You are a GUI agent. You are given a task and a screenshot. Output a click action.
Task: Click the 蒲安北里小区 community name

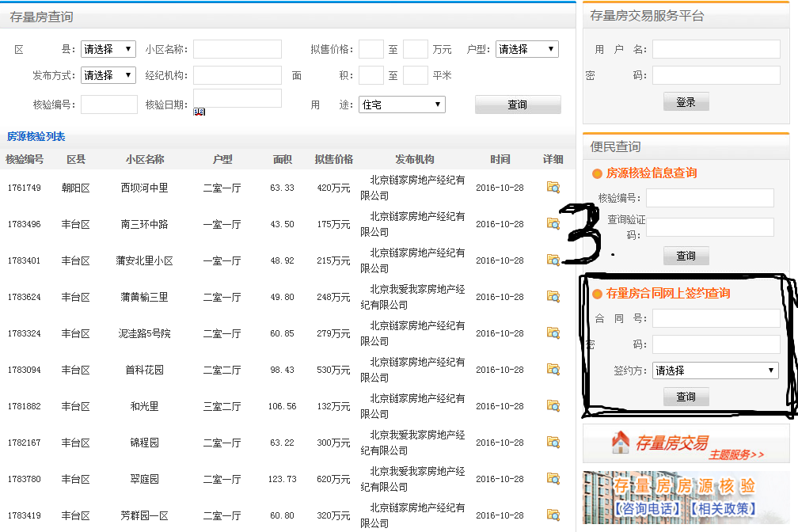point(144,260)
